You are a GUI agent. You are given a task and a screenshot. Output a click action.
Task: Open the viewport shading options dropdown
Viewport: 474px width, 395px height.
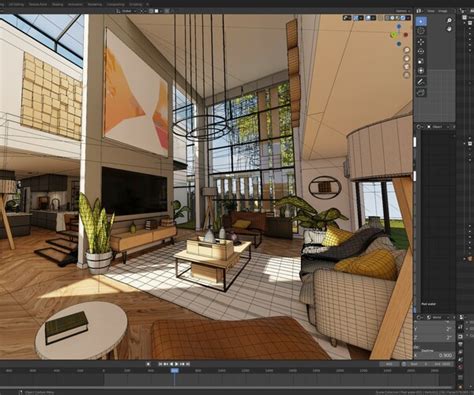coord(408,18)
